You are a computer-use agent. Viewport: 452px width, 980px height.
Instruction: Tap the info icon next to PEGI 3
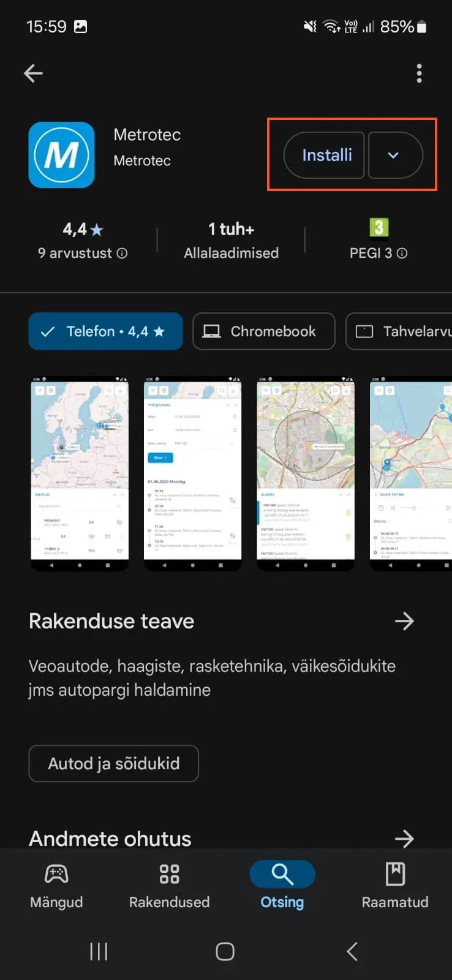point(402,253)
